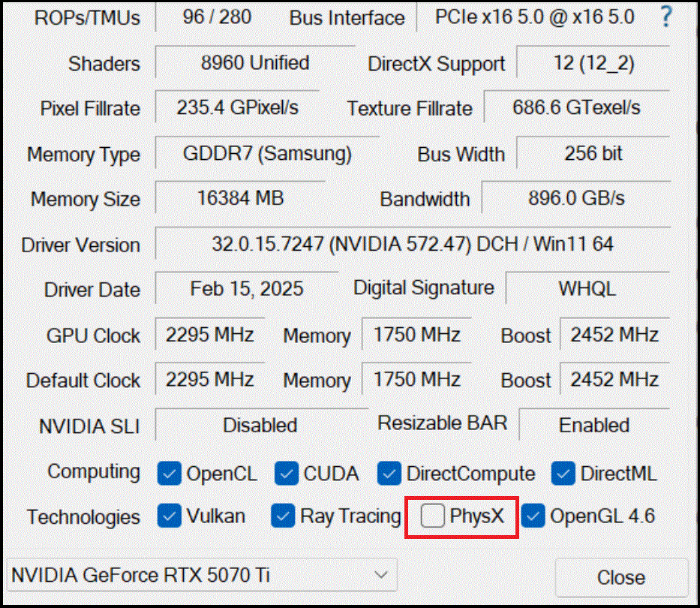Toggle the Ray Tracing checkbox

283,516
